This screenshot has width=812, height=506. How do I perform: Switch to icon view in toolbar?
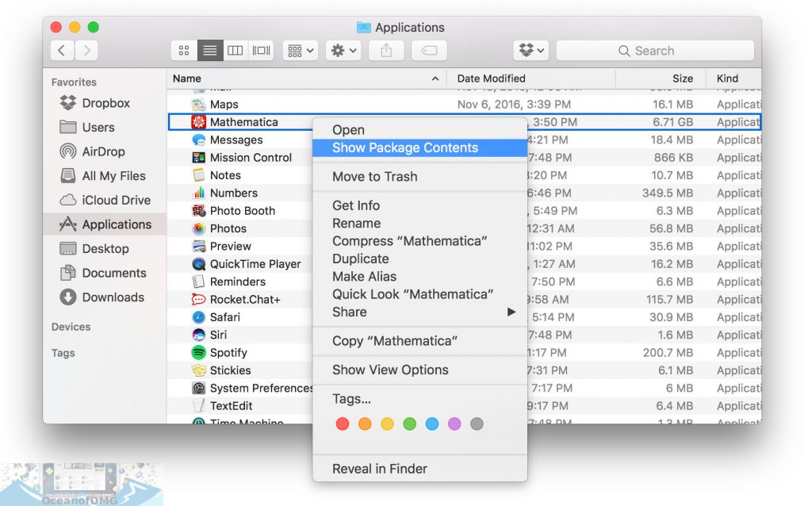click(184, 51)
